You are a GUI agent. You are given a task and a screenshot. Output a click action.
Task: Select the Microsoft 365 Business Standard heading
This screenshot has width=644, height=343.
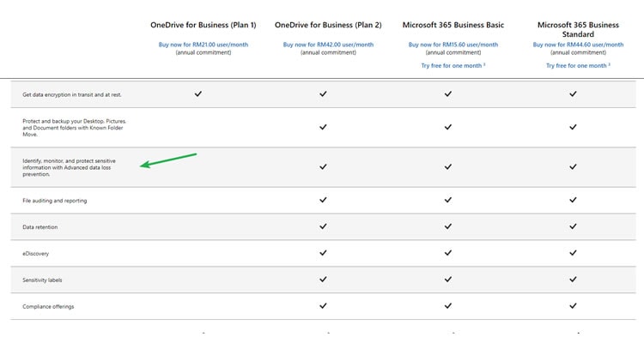click(578, 29)
